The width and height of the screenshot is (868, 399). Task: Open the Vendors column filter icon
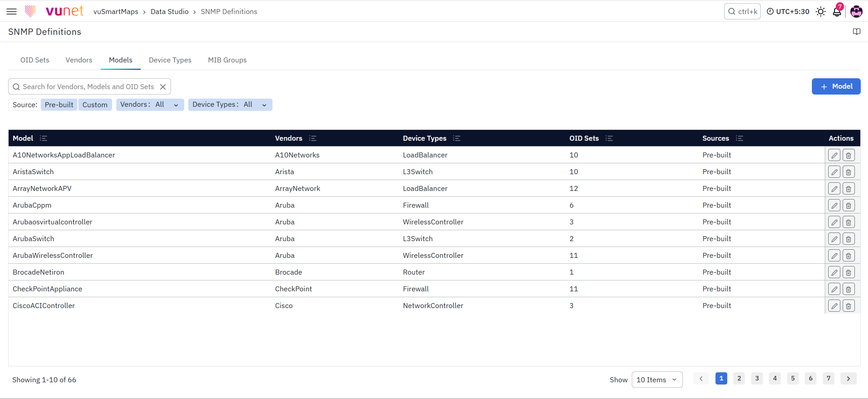[x=313, y=138]
